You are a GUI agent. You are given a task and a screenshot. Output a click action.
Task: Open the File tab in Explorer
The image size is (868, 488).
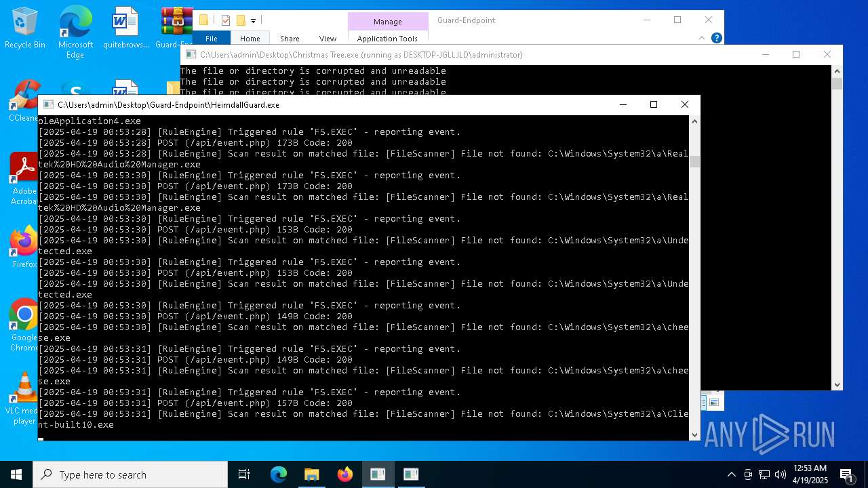point(212,39)
